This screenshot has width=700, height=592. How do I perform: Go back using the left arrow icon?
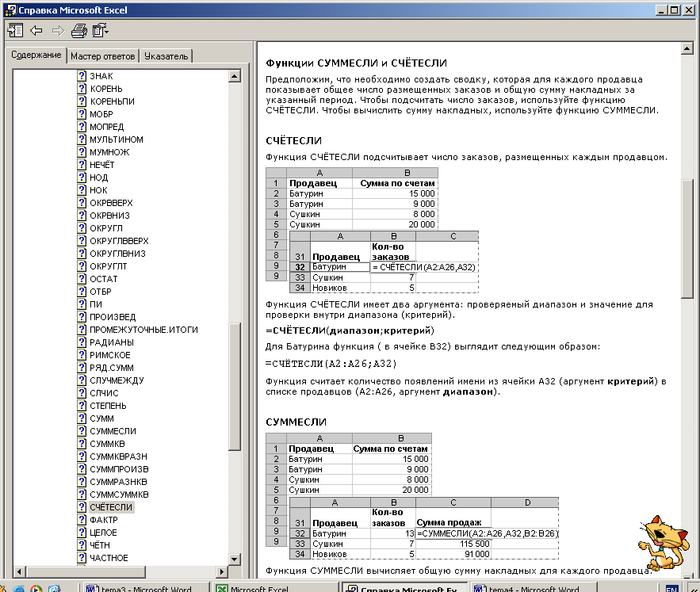[36, 30]
